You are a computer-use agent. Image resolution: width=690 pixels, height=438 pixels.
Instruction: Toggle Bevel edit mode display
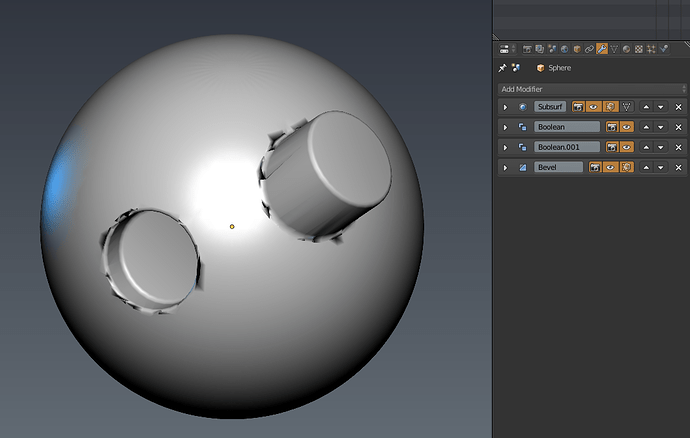click(x=627, y=167)
